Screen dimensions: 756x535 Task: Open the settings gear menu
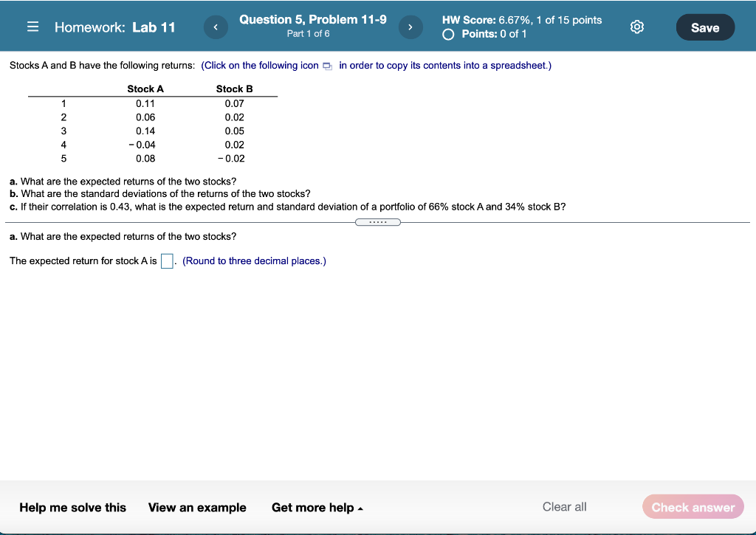[636, 25]
